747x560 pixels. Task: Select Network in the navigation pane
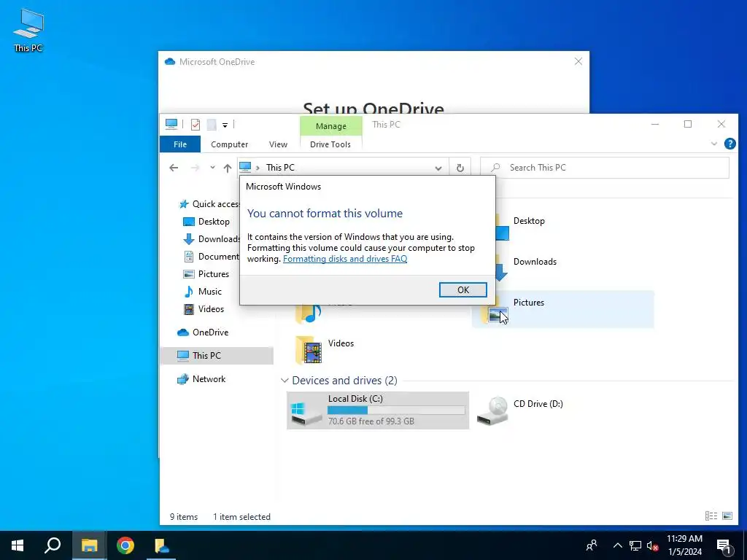pyautogui.click(x=201, y=379)
